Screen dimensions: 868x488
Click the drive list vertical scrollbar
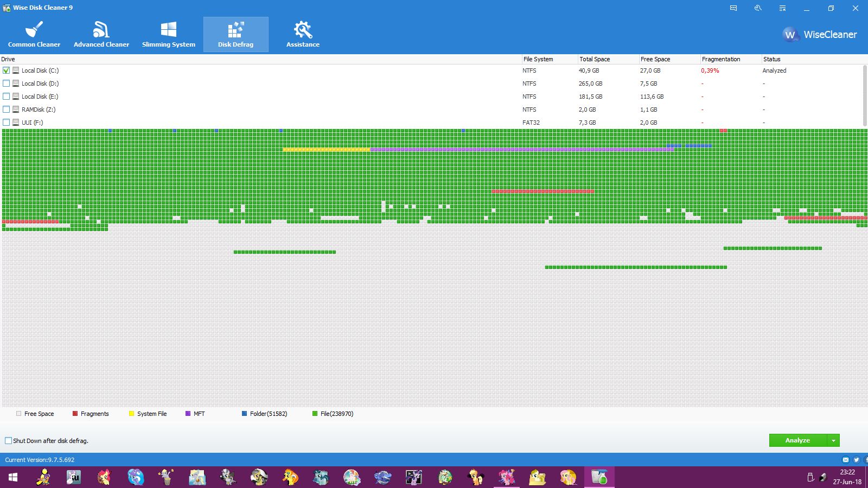[864, 96]
